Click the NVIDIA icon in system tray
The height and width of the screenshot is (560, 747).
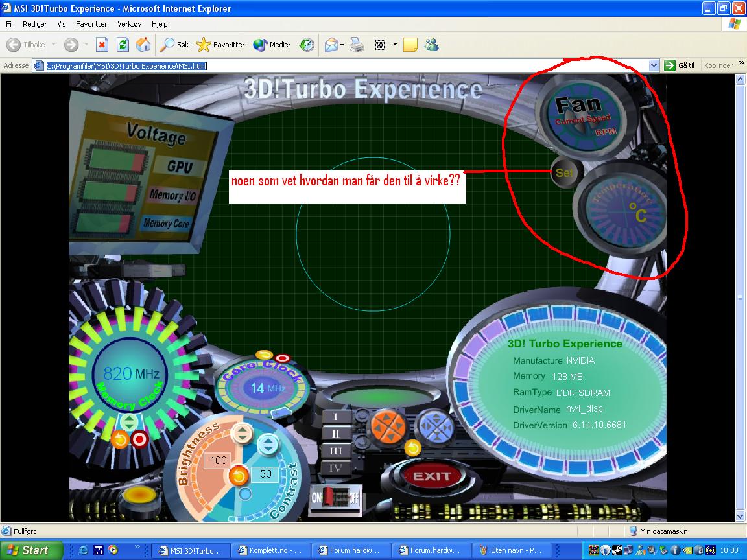pos(687,550)
